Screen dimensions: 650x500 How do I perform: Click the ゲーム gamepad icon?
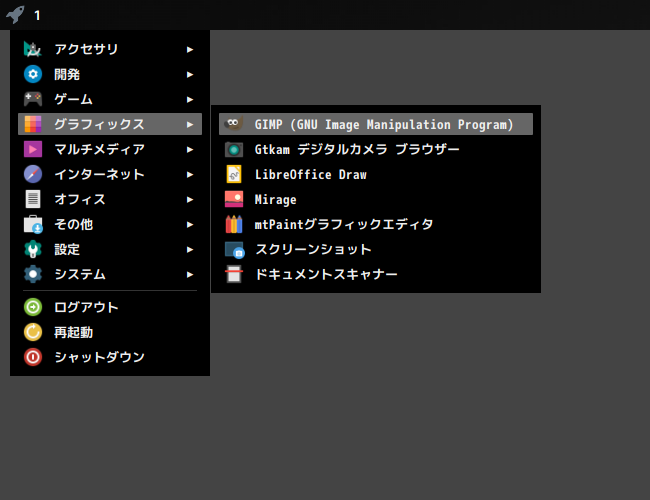pos(33,99)
